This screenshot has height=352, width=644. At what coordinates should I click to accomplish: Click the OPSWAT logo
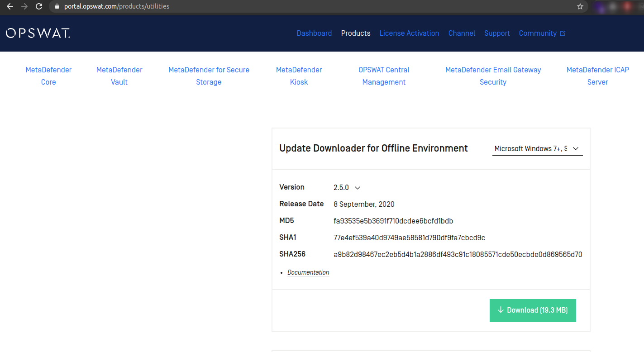[38, 33]
